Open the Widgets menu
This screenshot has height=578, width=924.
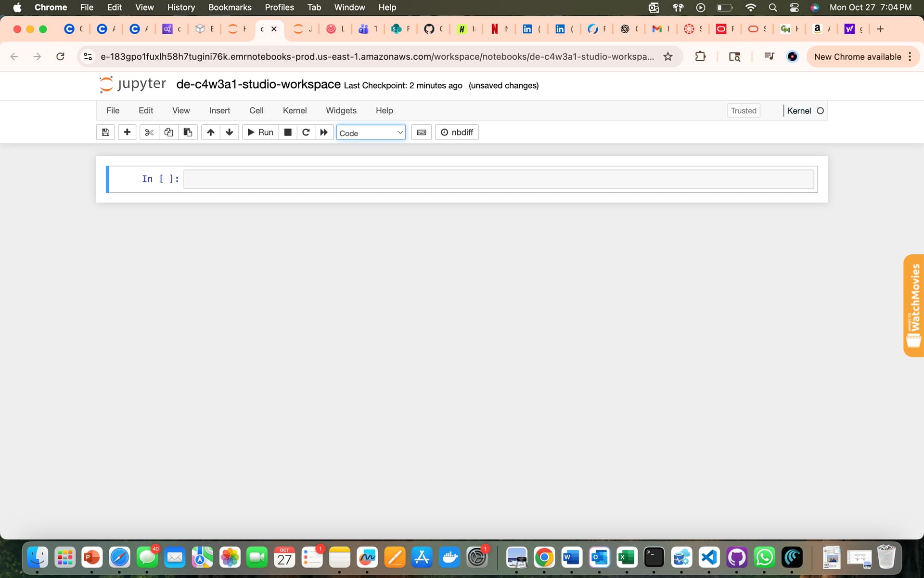[x=341, y=110]
